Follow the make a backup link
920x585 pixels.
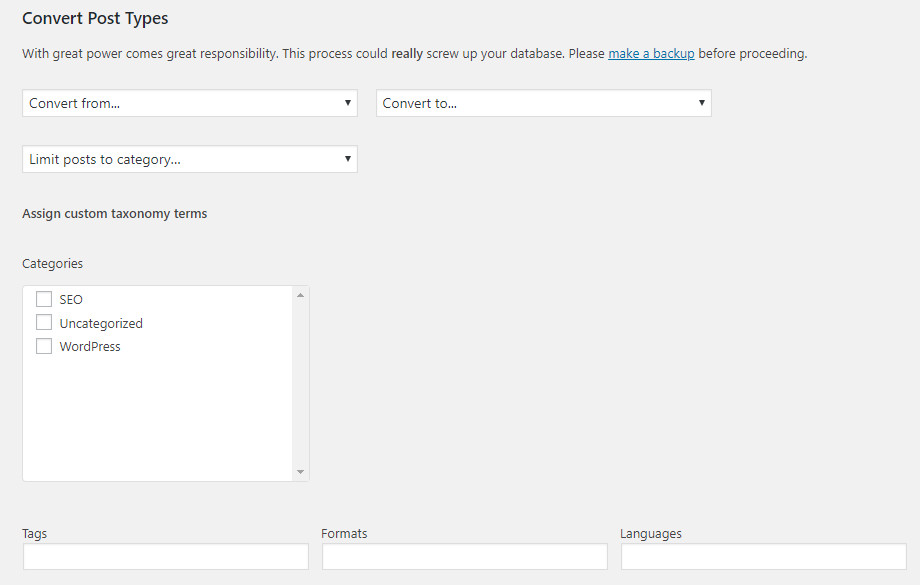651,53
